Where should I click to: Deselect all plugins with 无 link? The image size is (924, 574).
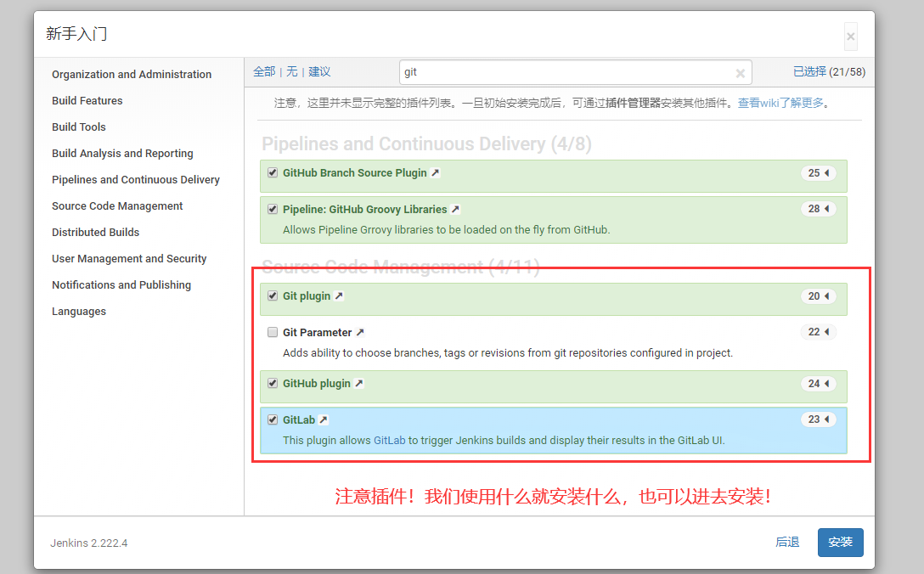point(291,72)
